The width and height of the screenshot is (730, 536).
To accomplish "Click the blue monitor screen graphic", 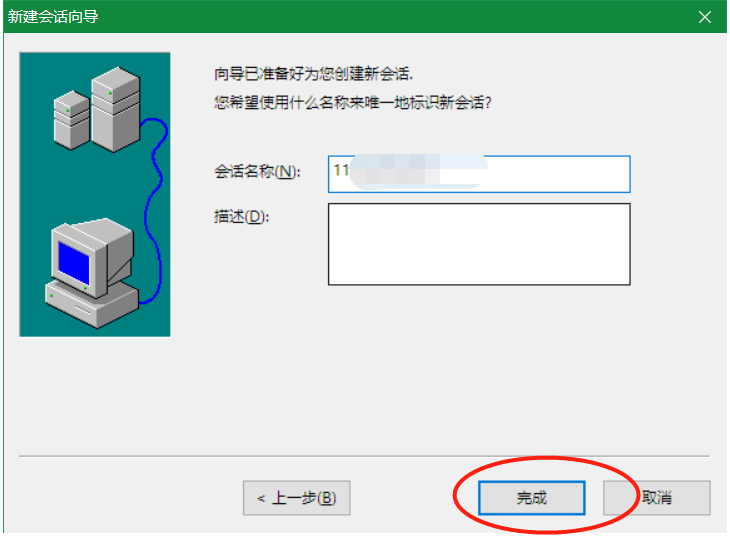I will point(74,263).
